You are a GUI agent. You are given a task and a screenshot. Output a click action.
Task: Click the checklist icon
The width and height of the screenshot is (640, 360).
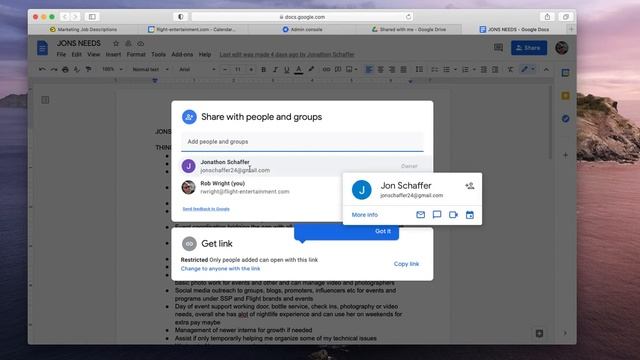pyautogui.click(x=435, y=69)
